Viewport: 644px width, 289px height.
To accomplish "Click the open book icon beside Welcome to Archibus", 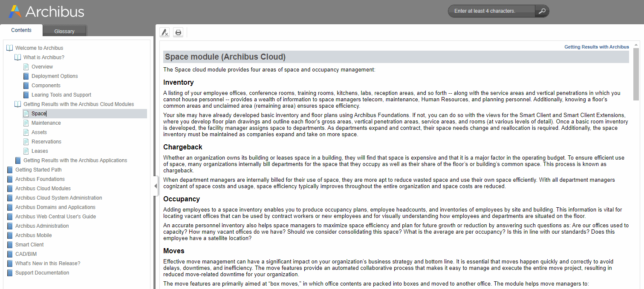I will (9, 48).
